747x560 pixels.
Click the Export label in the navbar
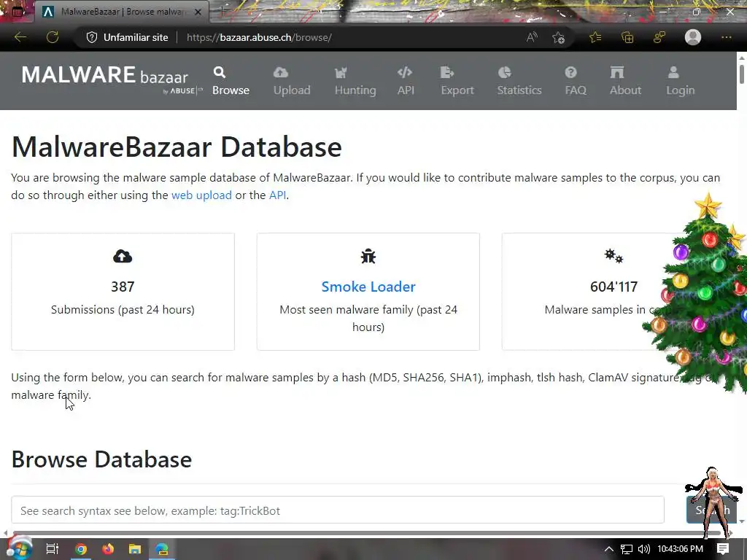[x=457, y=90]
